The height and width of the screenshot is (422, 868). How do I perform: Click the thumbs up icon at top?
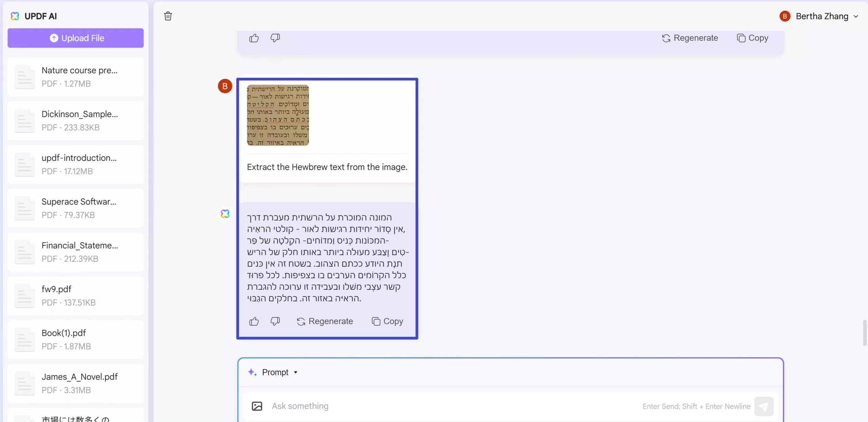tap(254, 38)
